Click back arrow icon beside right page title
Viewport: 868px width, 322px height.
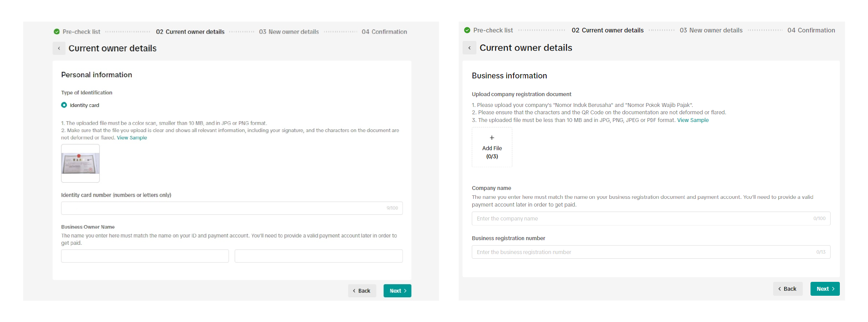469,48
